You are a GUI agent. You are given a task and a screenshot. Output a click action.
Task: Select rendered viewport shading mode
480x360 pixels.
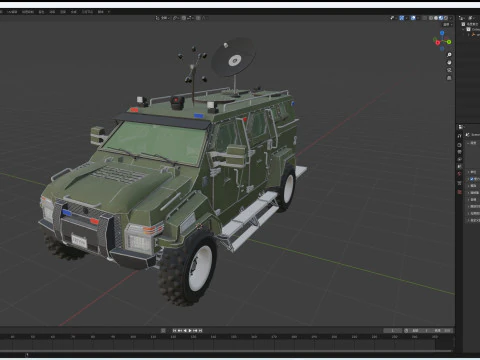446,18
